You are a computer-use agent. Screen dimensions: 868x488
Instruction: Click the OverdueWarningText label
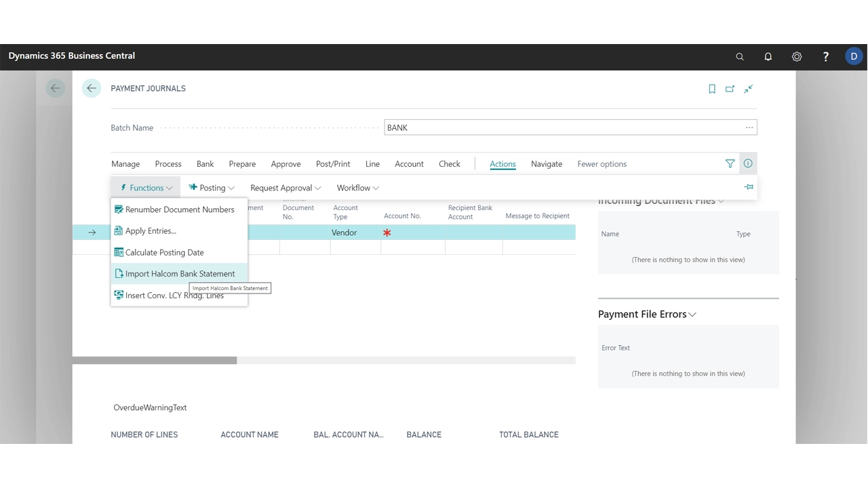pyautogui.click(x=150, y=407)
